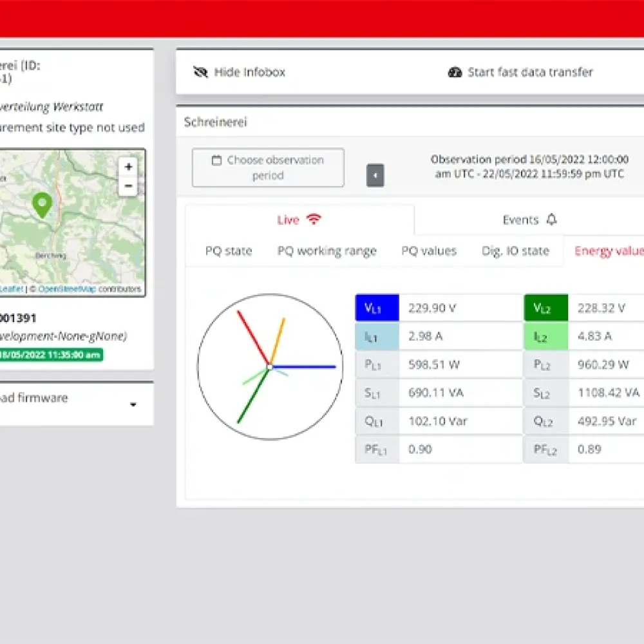Click the 960.29 W power value
The height and width of the screenshot is (644, 644).
603,365
